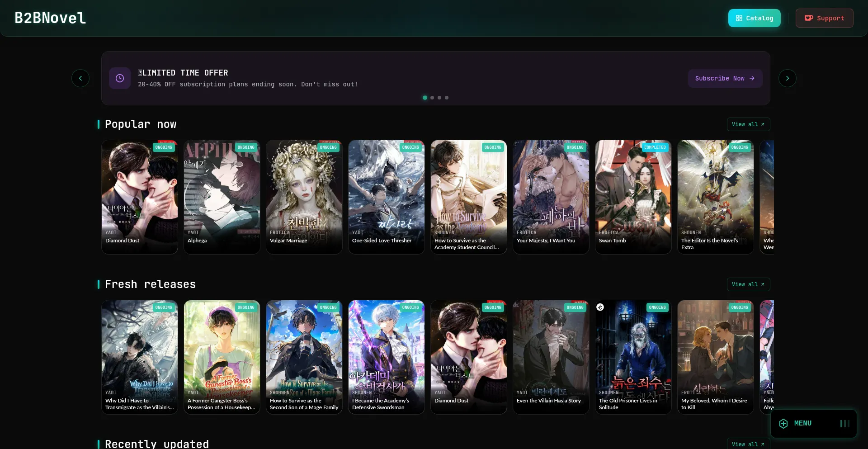Select the second carousel dot indicator
The width and height of the screenshot is (868, 449).
click(432, 98)
